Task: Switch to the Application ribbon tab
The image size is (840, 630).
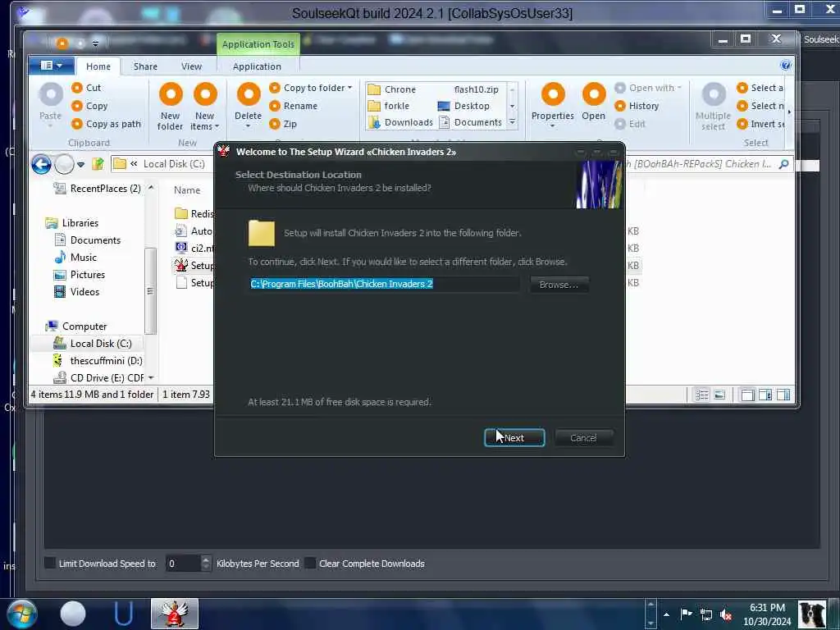Action: pyautogui.click(x=257, y=66)
